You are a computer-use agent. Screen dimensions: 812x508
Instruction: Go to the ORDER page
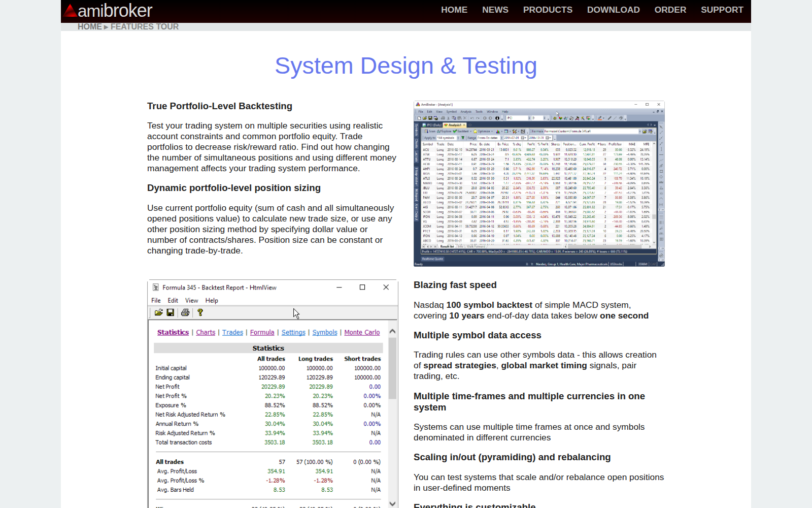(670, 10)
